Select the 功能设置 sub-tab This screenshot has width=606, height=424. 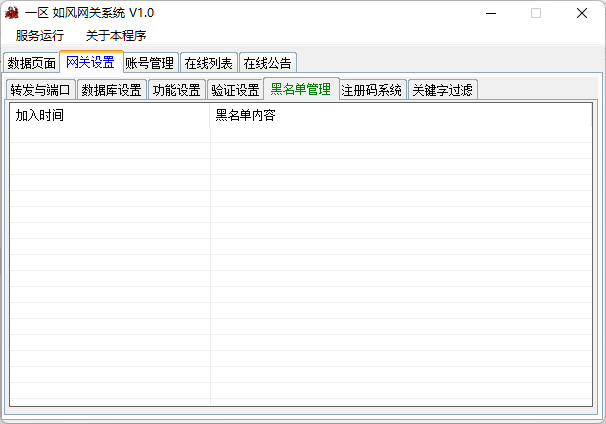tap(176, 90)
